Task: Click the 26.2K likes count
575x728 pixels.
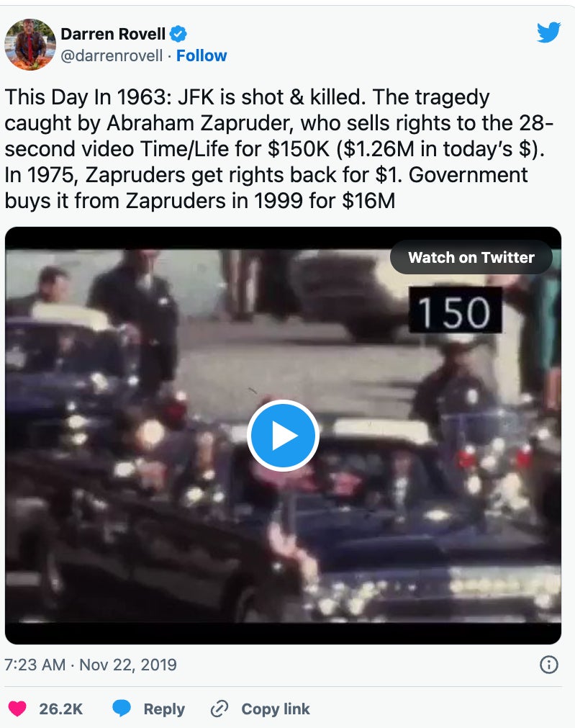Action: pos(60,709)
